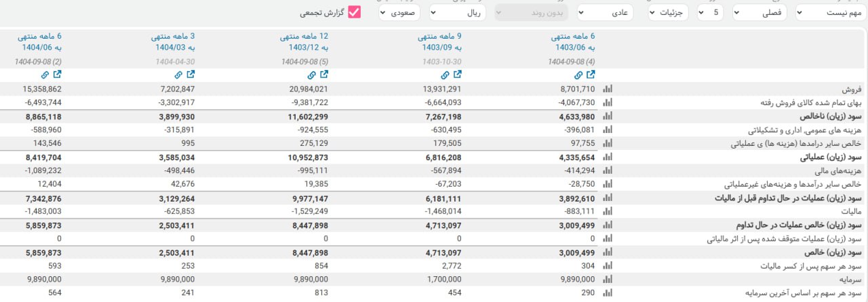Click the 12 ماهه منتهی به 1403/12 header link
Screen dimensions: 868x302
(x=304, y=42)
